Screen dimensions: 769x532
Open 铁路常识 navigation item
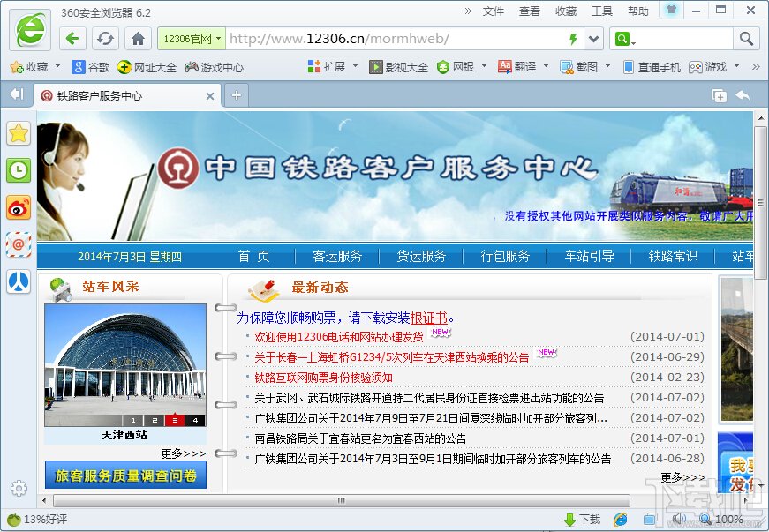point(673,256)
